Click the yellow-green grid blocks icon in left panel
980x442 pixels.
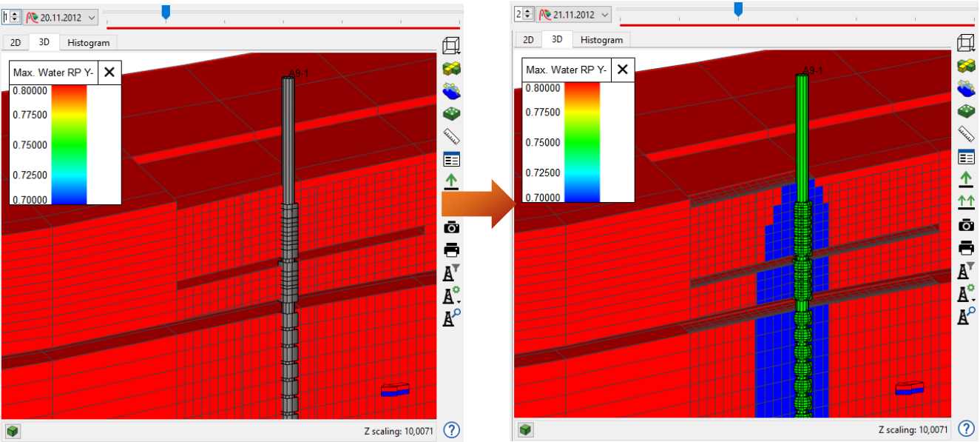click(x=451, y=69)
